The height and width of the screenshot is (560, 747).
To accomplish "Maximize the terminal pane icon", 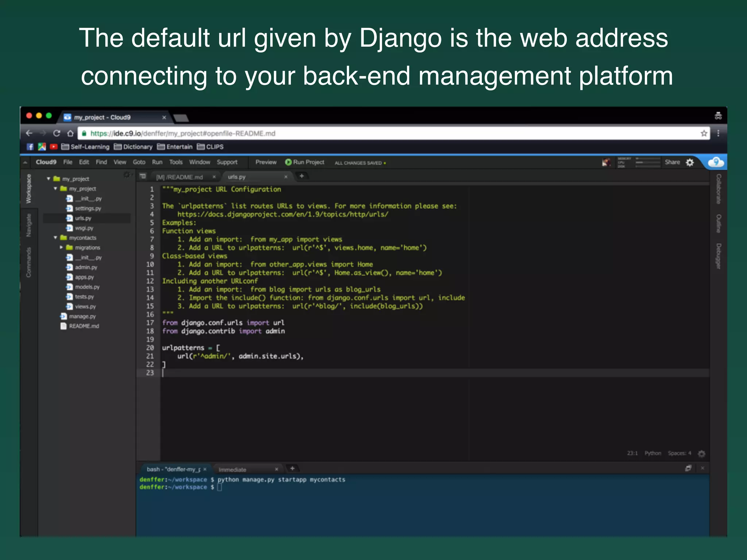I will tap(688, 468).
